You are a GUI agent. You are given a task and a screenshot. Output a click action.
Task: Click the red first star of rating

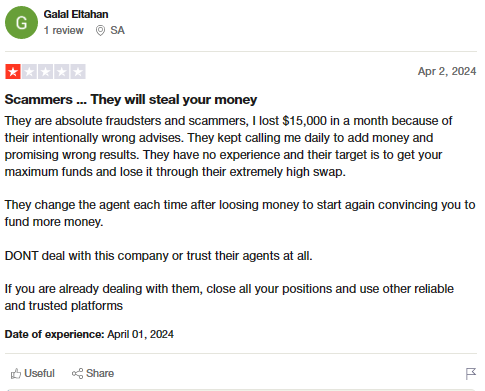[x=13, y=72]
